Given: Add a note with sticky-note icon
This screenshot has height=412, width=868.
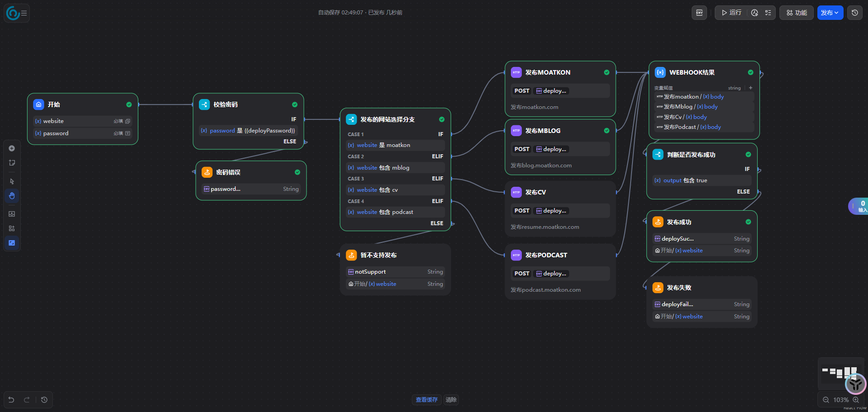Looking at the screenshot, I should pyautogui.click(x=12, y=163).
